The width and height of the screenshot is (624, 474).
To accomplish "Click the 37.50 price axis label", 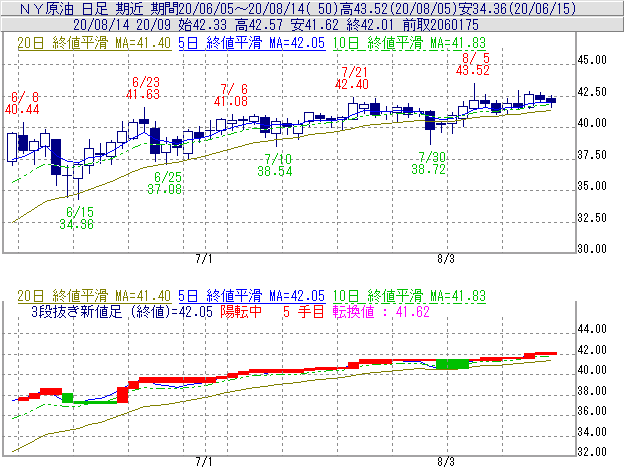I will coord(592,154).
